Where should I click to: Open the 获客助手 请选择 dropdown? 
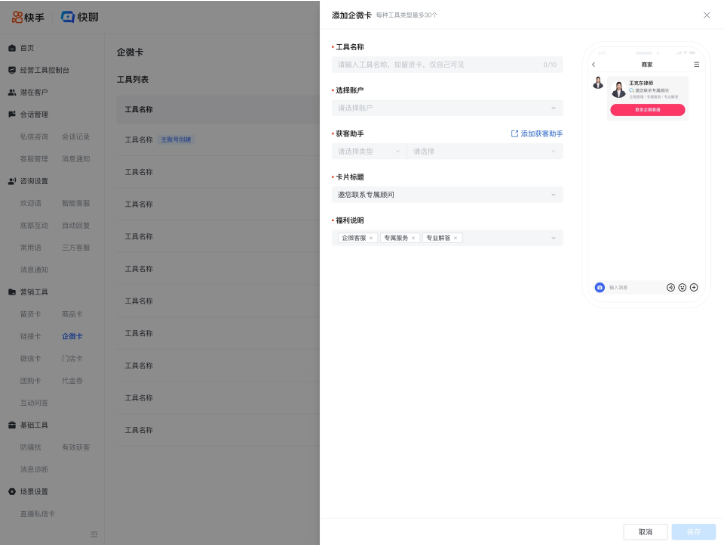click(485, 151)
